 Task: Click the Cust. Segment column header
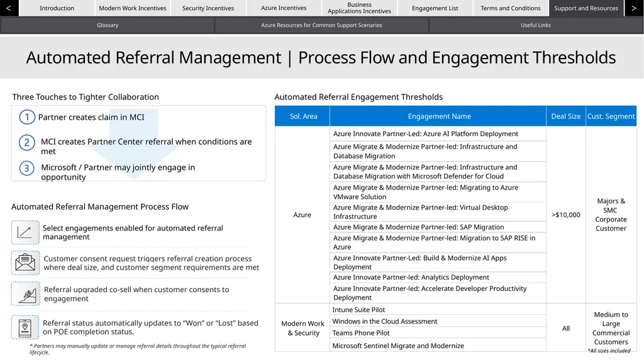click(611, 116)
